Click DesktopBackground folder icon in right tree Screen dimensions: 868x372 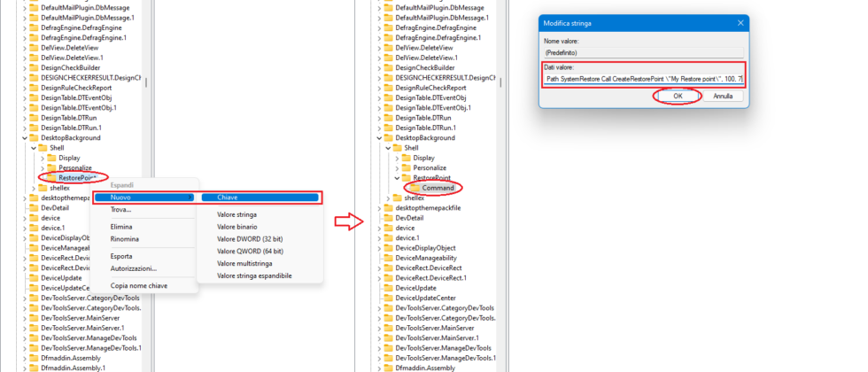(x=388, y=137)
